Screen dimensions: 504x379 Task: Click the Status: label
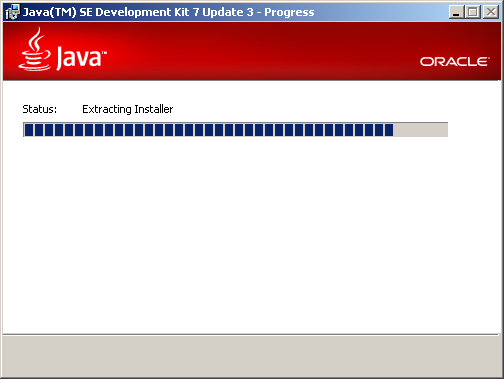click(x=40, y=109)
